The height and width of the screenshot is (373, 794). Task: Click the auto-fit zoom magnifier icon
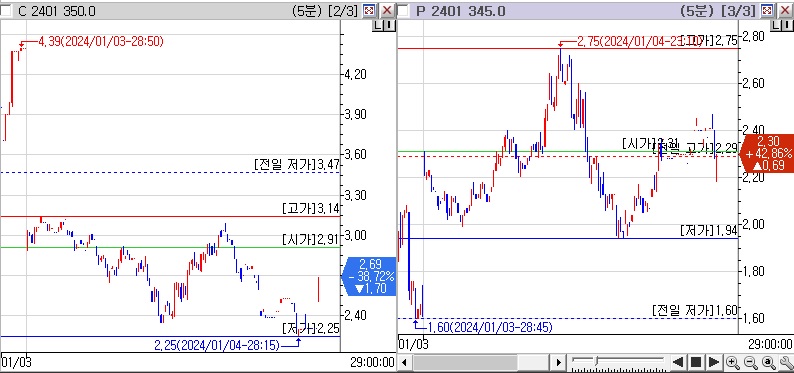pyautogui.click(x=769, y=362)
